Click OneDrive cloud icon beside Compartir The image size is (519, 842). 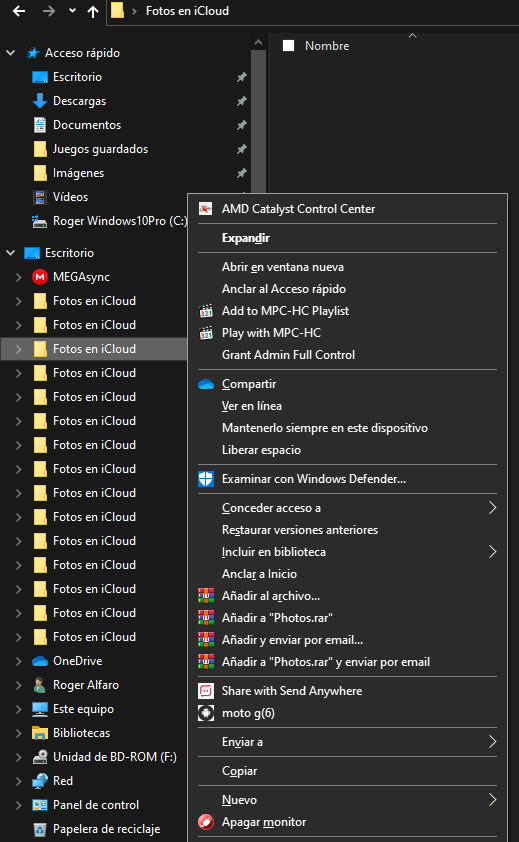point(206,384)
